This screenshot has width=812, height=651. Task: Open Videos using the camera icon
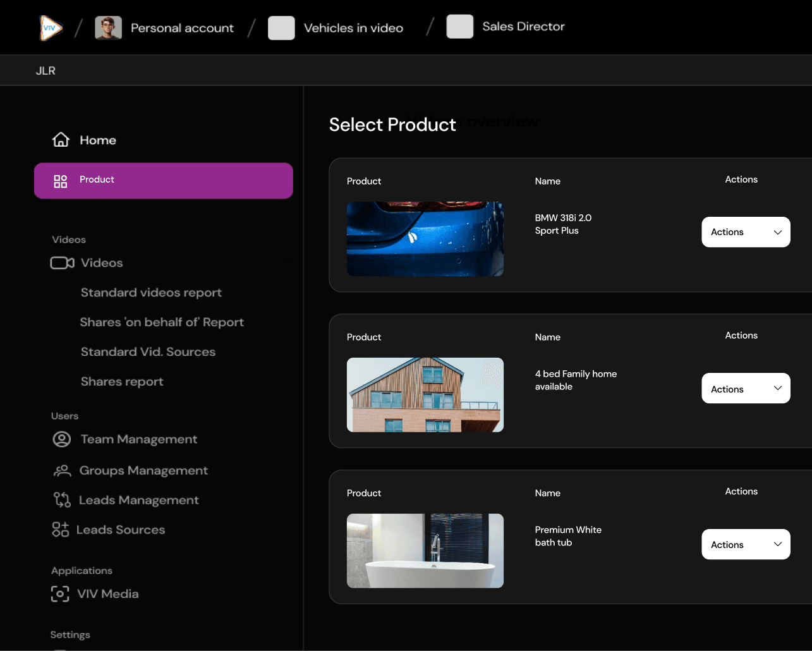click(x=62, y=262)
